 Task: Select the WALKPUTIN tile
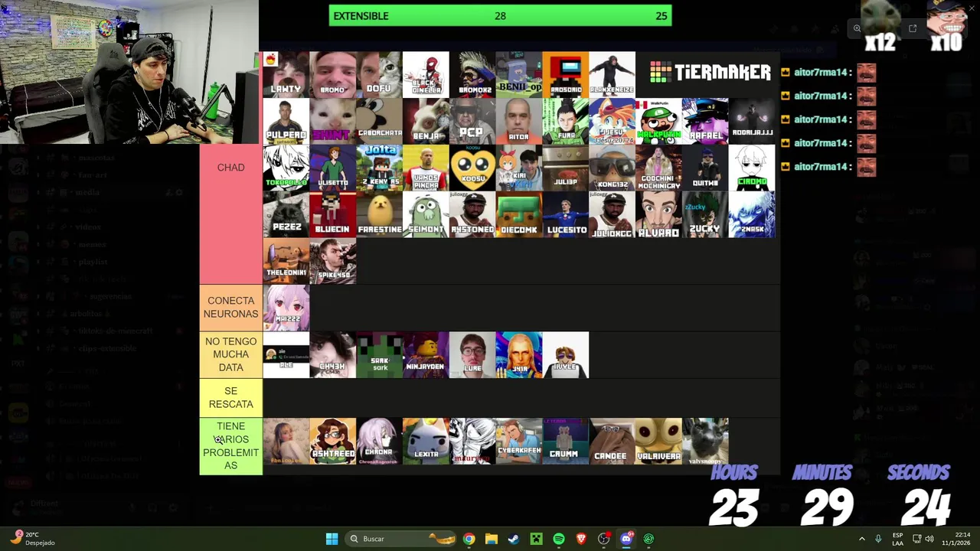[x=658, y=121]
